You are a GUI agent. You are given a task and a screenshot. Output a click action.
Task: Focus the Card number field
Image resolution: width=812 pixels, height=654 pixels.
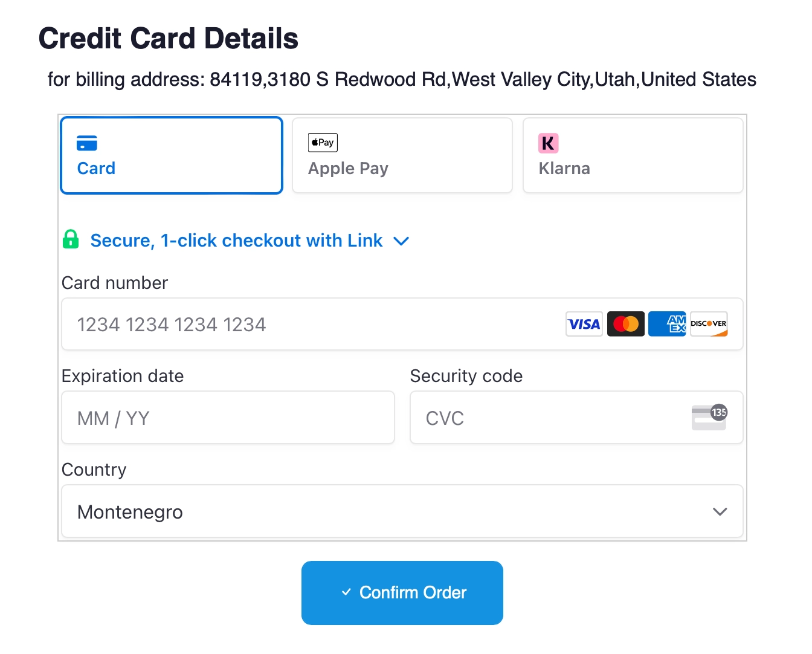(402, 324)
